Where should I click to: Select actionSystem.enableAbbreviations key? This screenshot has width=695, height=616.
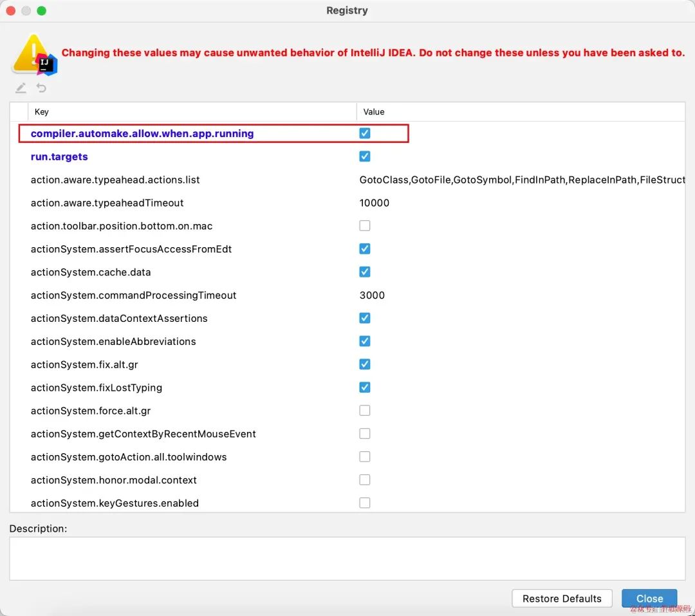point(113,341)
